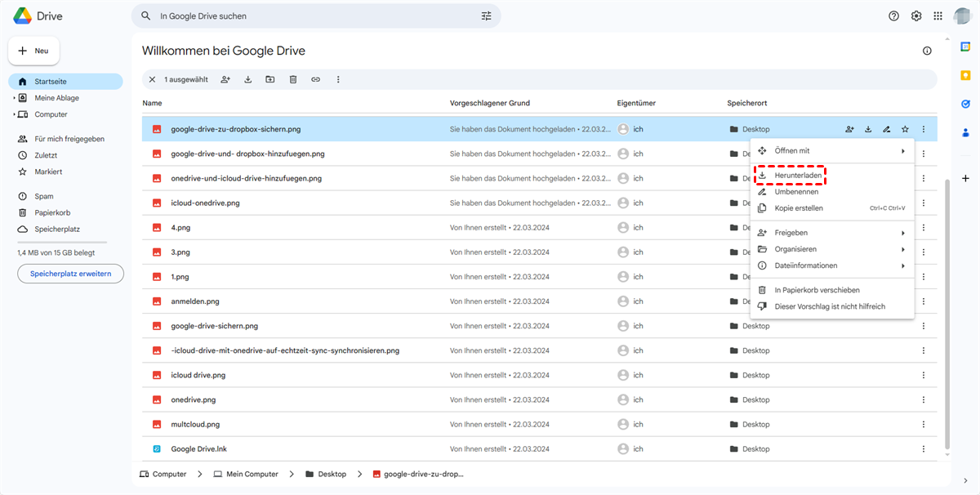Click Speicherplatz erweitern button

(x=70, y=273)
